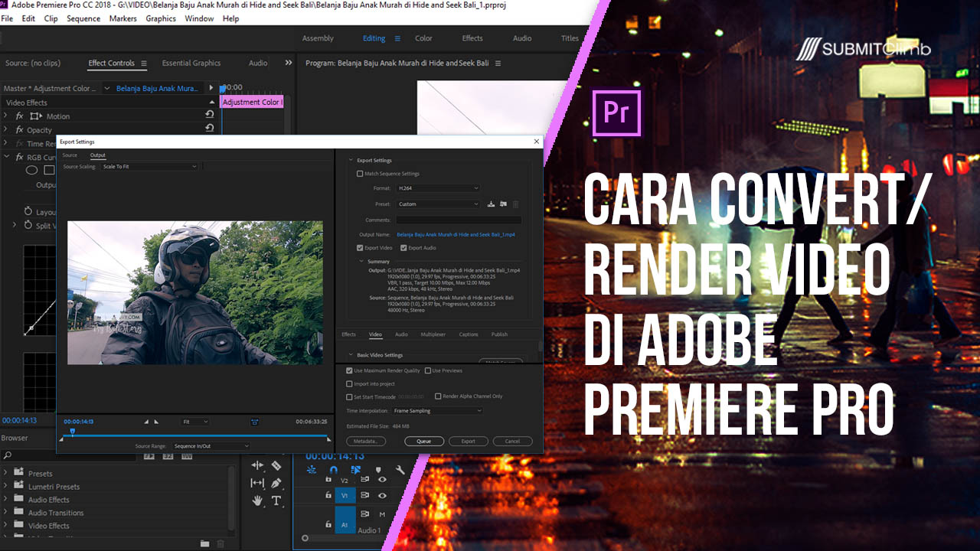The image size is (980, 551).
Task: Open Captions tab in Export Settings
Action: pyautogui.click(x=469, y=334)
